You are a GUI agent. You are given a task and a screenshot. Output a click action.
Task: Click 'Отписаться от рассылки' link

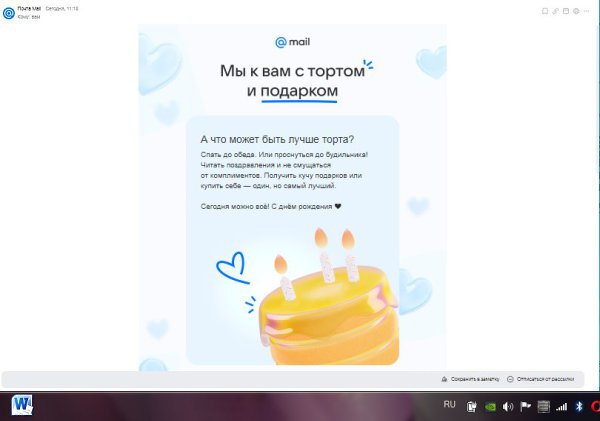[540, 379]
